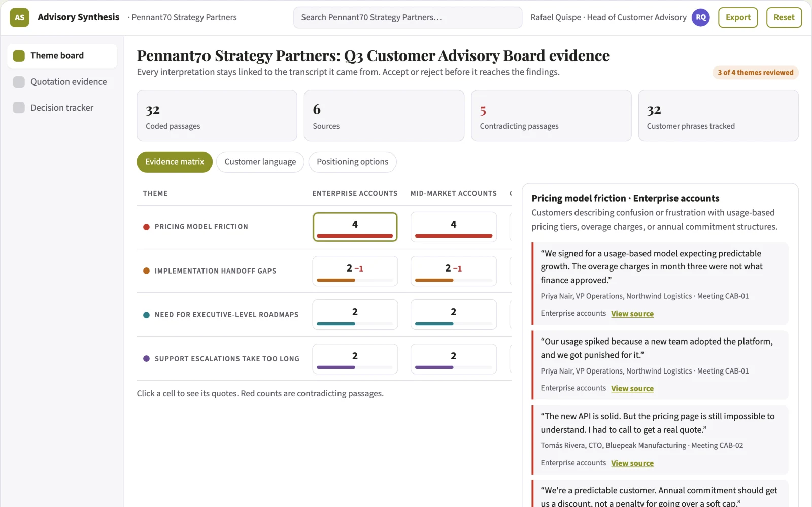Click Need for Executive-Level Roadmaps row label
This screenshot has width=812, height=507.
coord(227,315)
